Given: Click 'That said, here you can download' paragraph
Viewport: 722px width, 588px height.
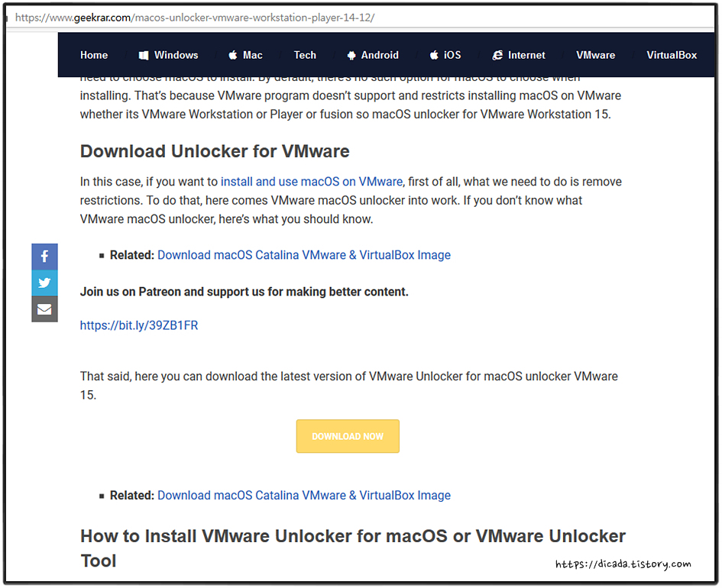Looking at the screenshot, I should (x=349, y=386).
